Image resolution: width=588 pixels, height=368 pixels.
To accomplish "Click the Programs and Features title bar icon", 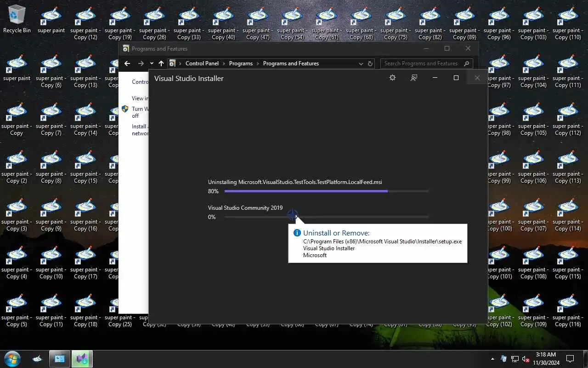I will [126, 48].
